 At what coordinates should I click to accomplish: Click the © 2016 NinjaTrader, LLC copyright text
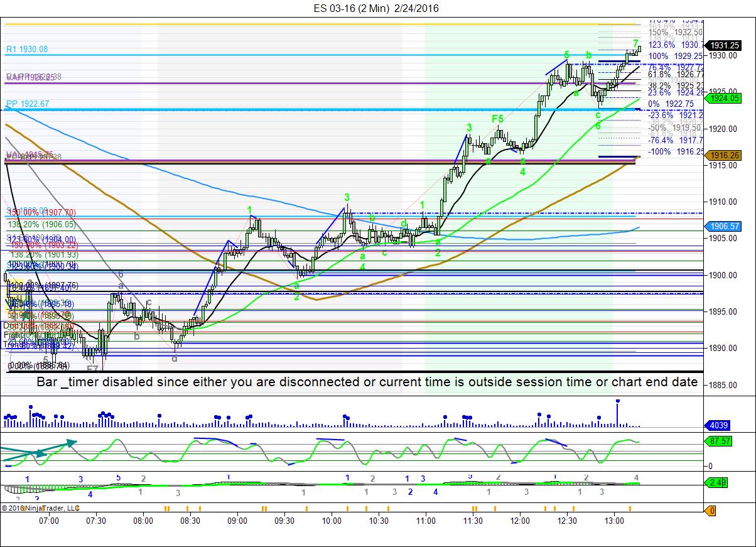pos(41,507)
